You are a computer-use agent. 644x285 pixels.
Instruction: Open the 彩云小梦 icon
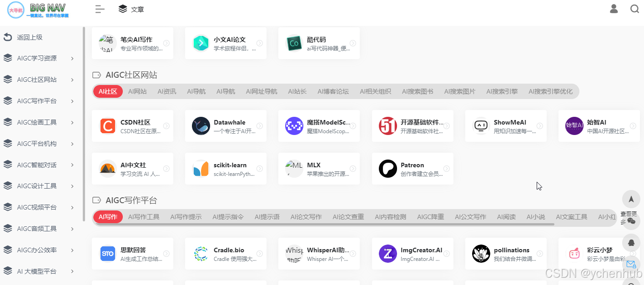click(x=574, y=254)
